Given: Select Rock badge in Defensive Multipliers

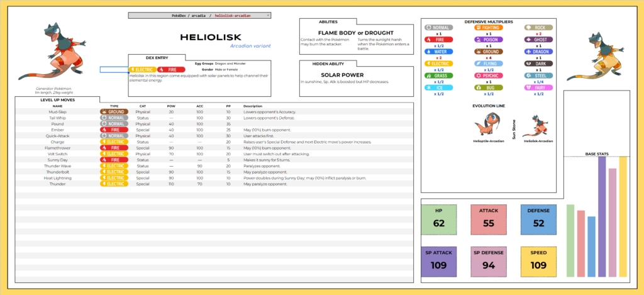Looking at the screenshot, I should 538,28.
